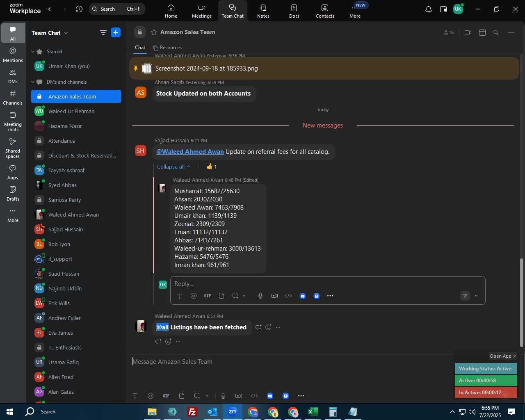This screenshot has width=525, height=420.
Task: Click the top Search box
Action: point(117,9)
